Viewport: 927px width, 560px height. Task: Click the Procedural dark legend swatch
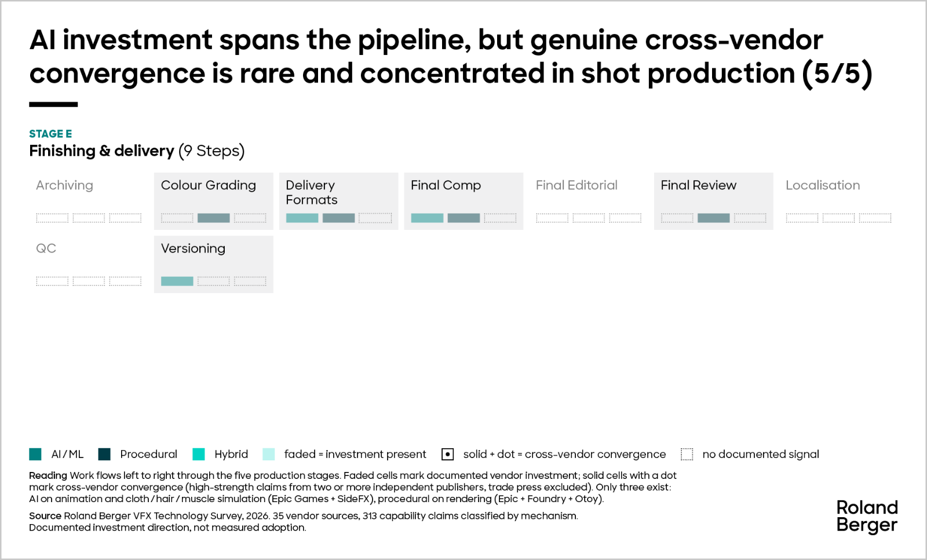[x=104, y=454]
